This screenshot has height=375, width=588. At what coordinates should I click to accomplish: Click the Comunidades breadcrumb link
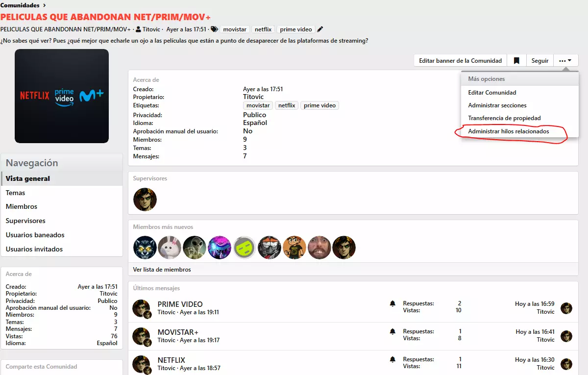(20, 5)
